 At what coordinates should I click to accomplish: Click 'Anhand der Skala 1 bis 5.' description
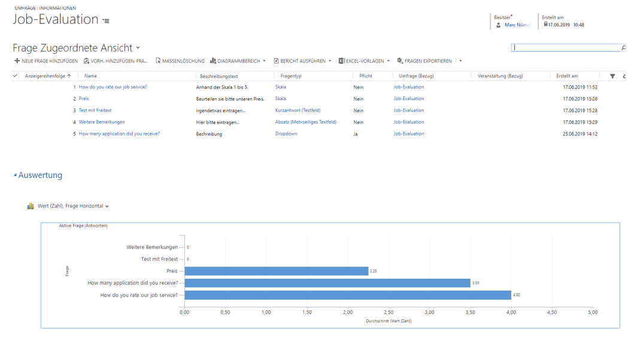[x=222, y=87]
